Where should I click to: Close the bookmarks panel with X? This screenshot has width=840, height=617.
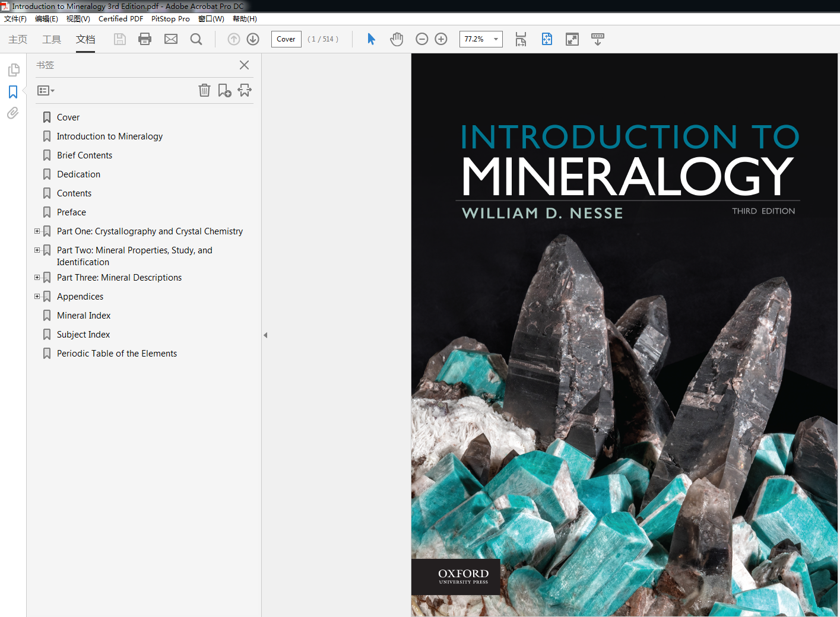pyautogui.click(x=244, y=65)
